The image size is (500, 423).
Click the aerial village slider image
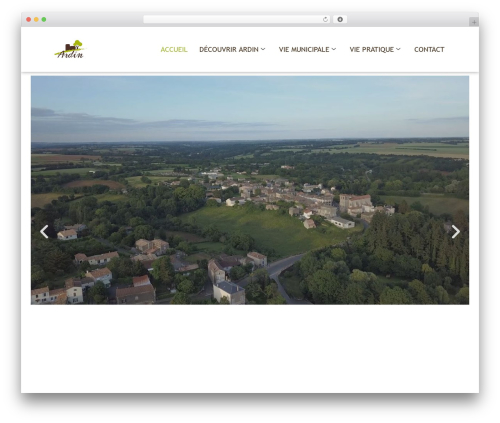(250, 190)
